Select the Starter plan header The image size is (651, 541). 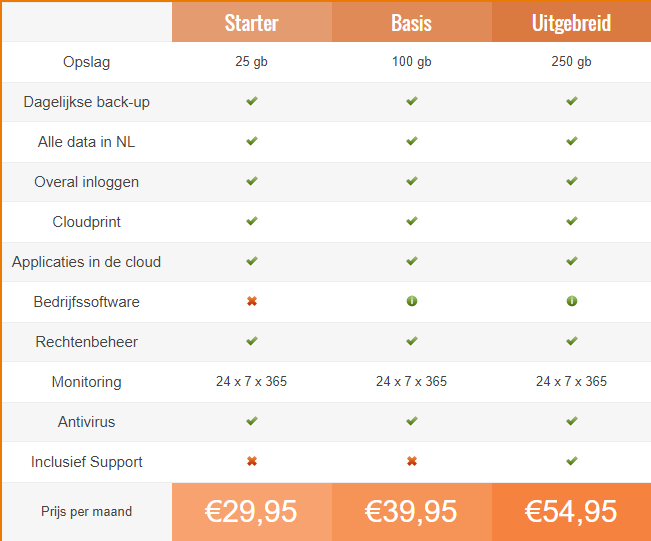coord(252,22)
